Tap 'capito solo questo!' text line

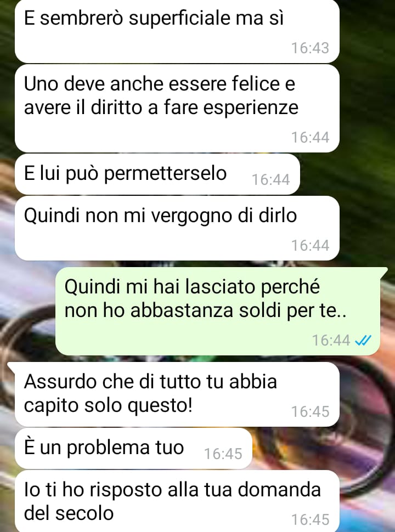(108, 405)
